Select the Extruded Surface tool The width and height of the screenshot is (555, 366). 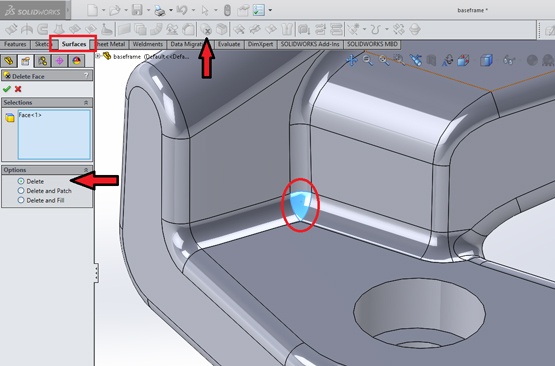click(11, 29)
